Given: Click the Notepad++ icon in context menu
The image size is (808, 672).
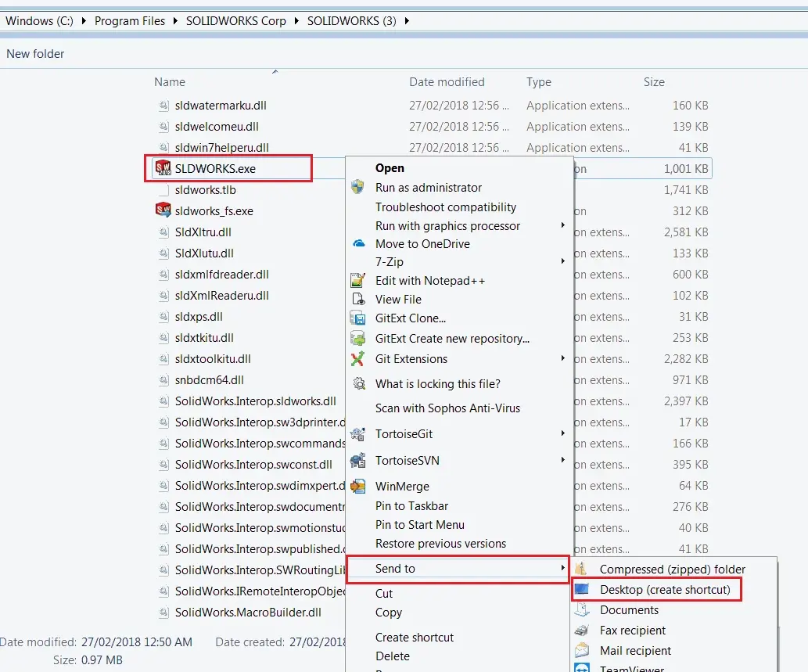Looking at the screenshot, I should pos(358,280).
